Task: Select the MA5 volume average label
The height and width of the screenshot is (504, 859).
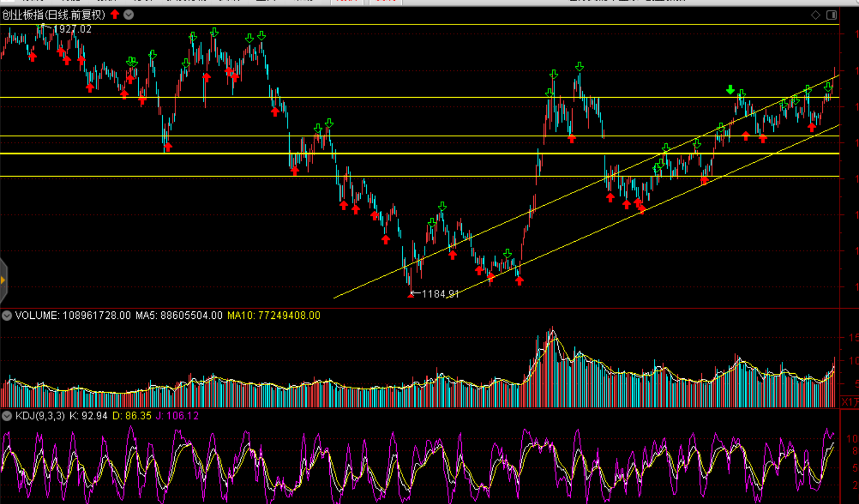Action: point(179,315)
